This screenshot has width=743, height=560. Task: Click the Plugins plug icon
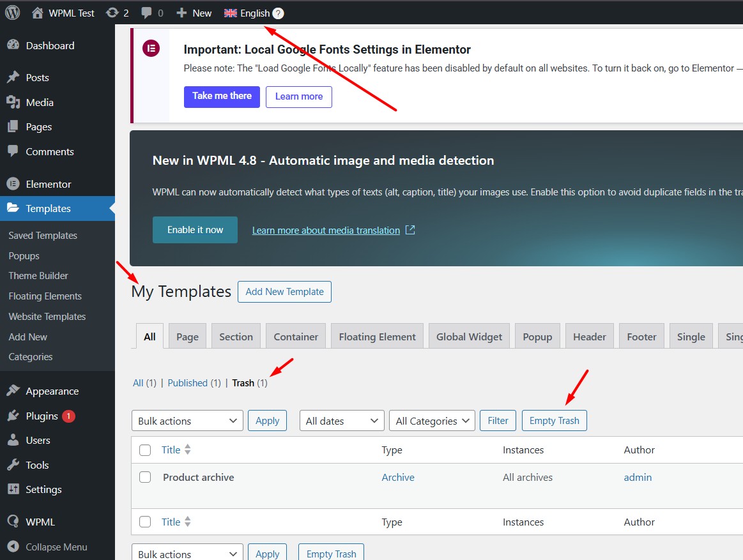pyautogui.click(x=13, y=416)
